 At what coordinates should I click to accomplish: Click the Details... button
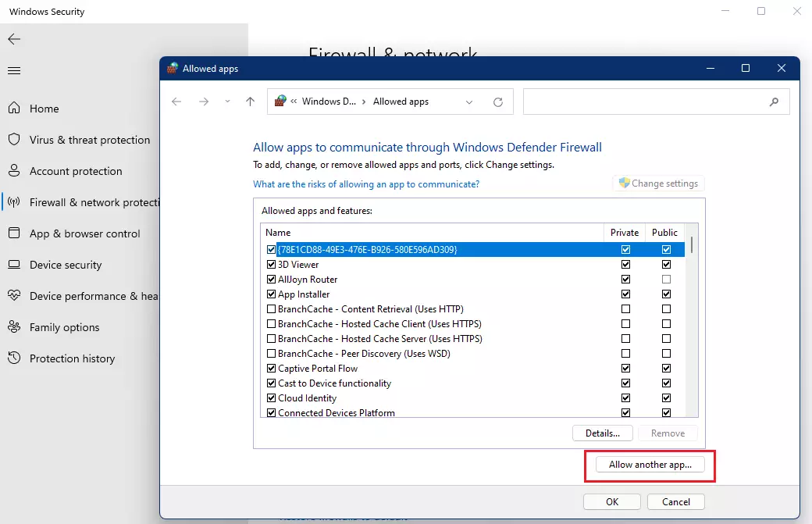(x=602, y=433)
